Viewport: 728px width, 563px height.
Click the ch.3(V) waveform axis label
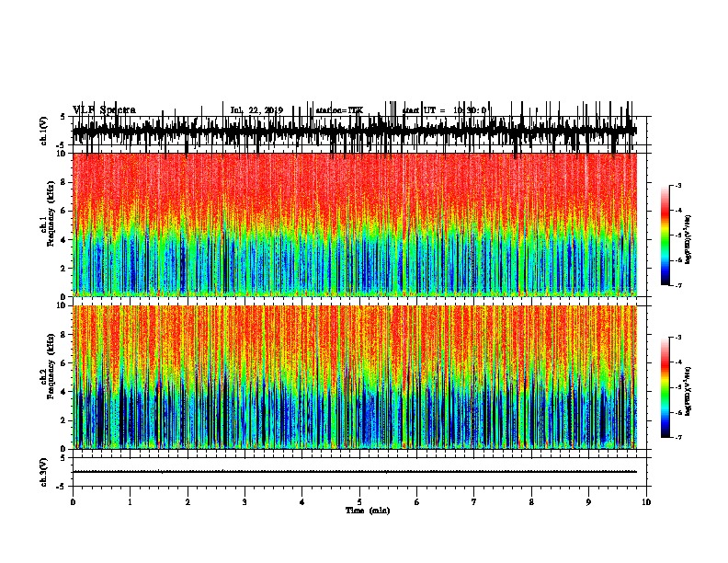(43, 472)
